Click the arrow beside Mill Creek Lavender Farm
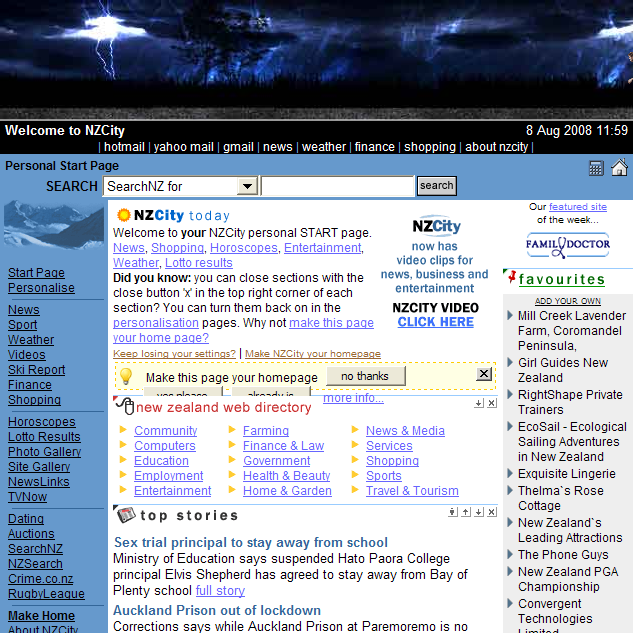The height and width of the screenshot is (633, 633). point(510,315)
